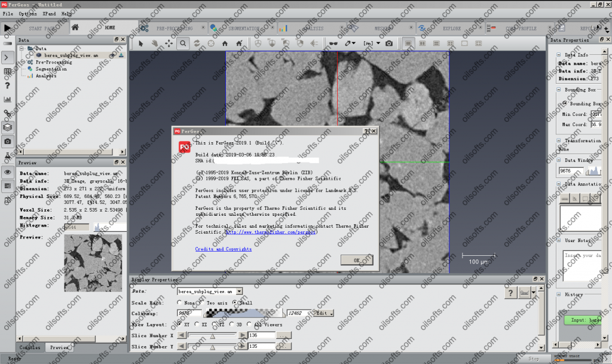This screenshot has width=612, height=364.
Task: Select None scale bars radio
Action: [x=179, y=303]
